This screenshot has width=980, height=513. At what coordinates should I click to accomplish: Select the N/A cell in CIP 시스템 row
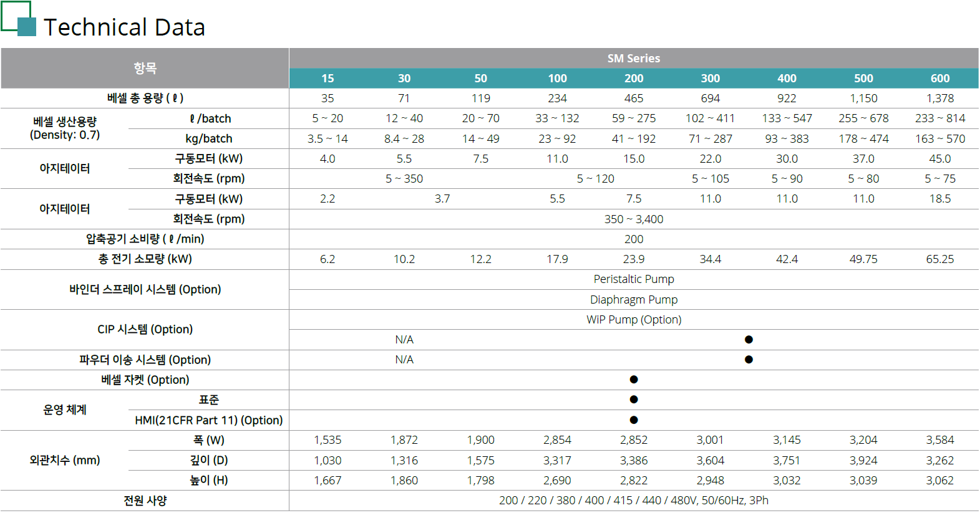[x=404, y=340]
